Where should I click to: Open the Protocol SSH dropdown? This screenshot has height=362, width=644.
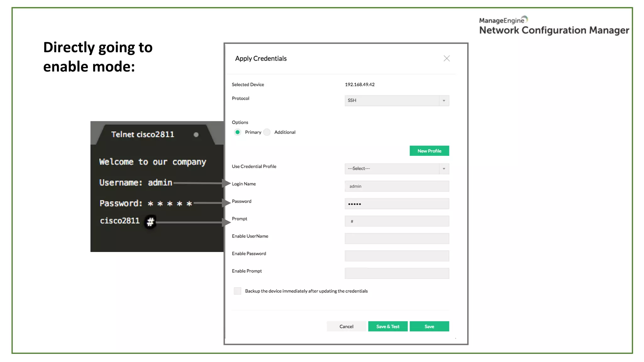(392, 101)
